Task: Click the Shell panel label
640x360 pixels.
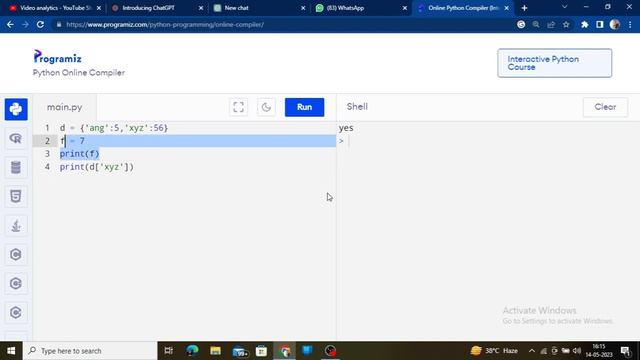Action: pyautogui.click(x=357, y=107)
